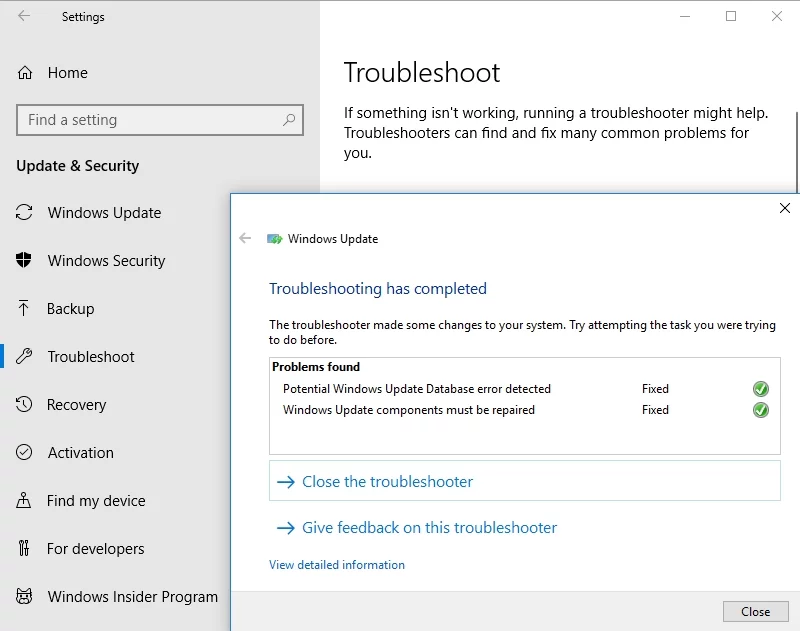Image resolution: width=800 pixels, height=631 pixels.
Task: Click the Backup upload arrow icon
Action: tap(25, 309)
